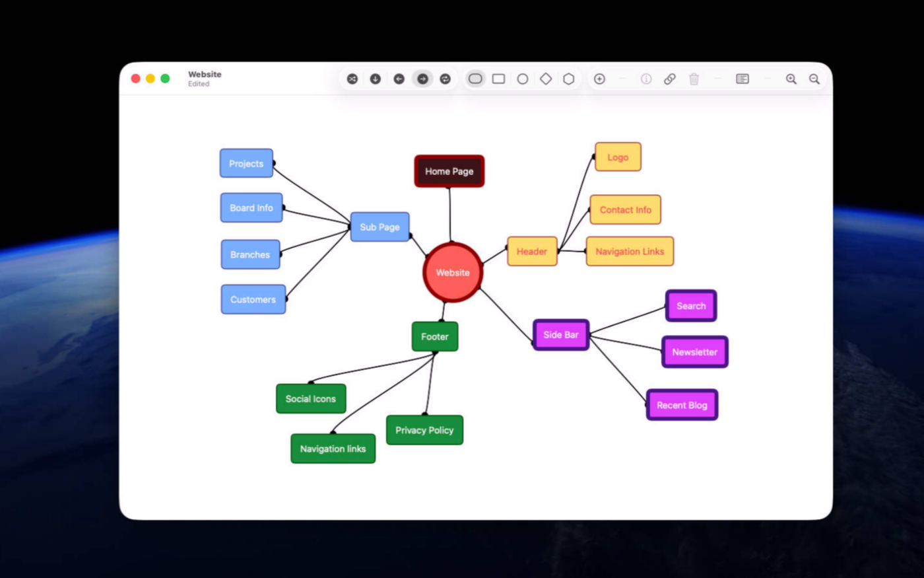Screen dimensions: 924x578
Task: Zoom out with magnifier minus icon
Action: (814, 79)
